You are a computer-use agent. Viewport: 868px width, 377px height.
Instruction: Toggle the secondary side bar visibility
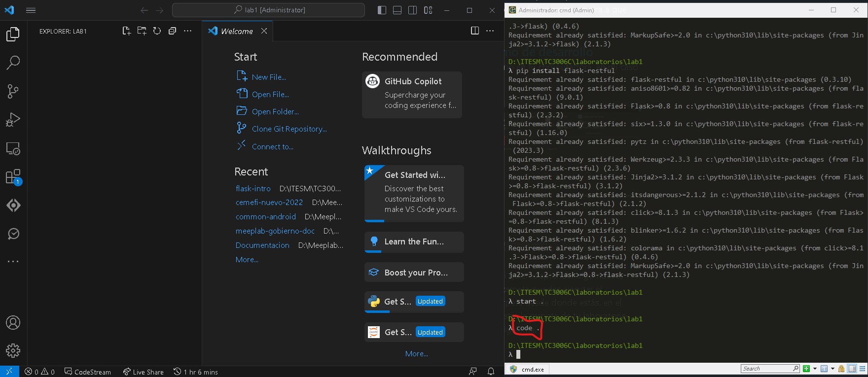click(x=412, y=10)
